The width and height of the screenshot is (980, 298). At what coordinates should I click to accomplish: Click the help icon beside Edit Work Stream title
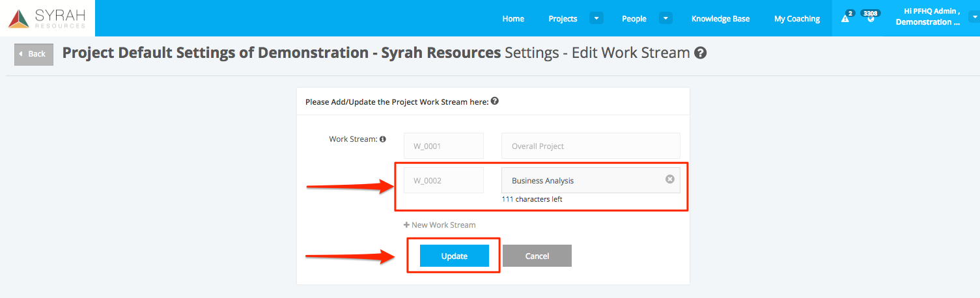pyautogui.click(x=701, y=53)
